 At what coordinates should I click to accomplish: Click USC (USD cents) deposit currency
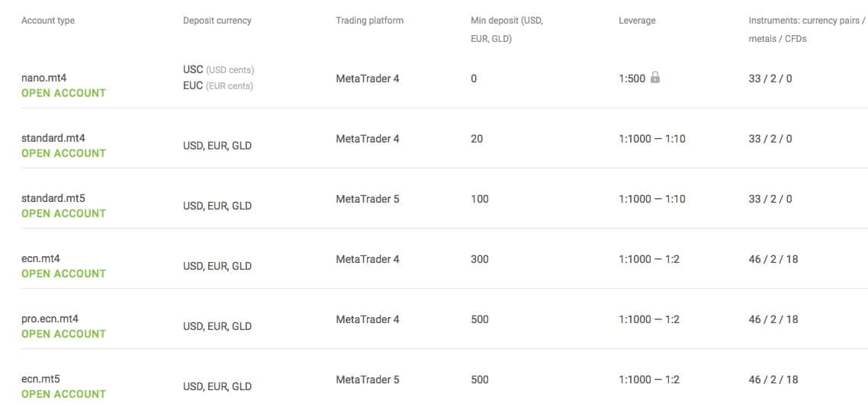point(219,70)
